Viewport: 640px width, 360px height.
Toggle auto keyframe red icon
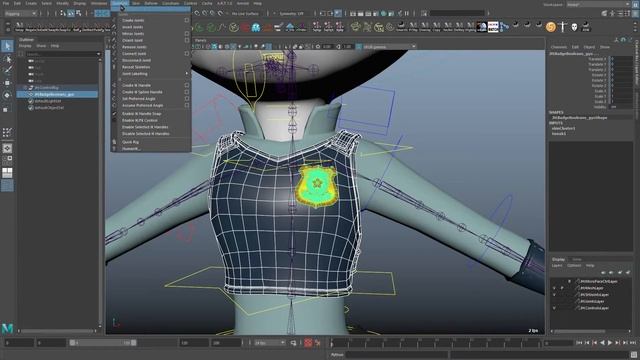click(x=308, y=343)
